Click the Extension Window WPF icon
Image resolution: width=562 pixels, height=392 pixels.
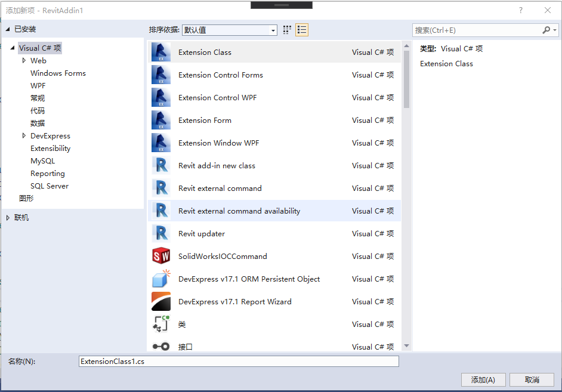click(x=160, y=143)
